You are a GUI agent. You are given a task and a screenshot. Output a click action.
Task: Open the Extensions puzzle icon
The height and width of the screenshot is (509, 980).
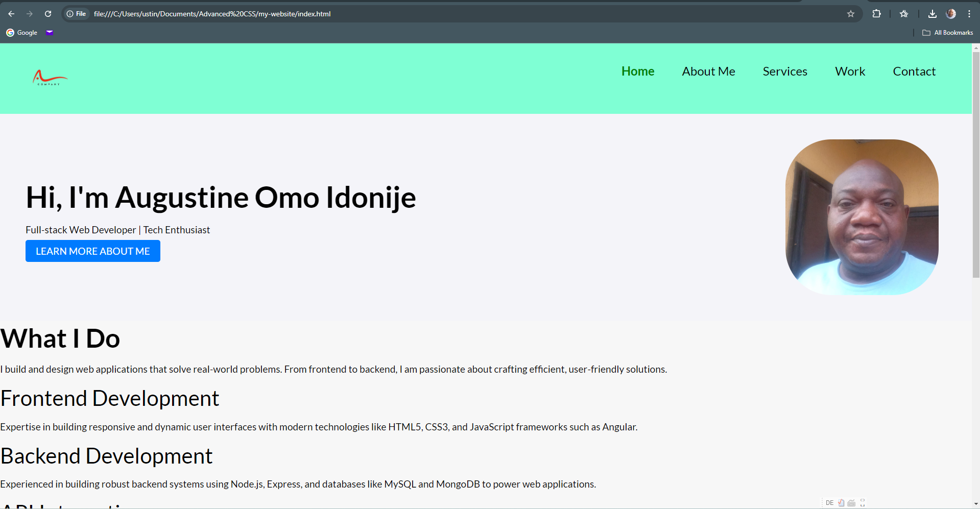coord(877,14)
